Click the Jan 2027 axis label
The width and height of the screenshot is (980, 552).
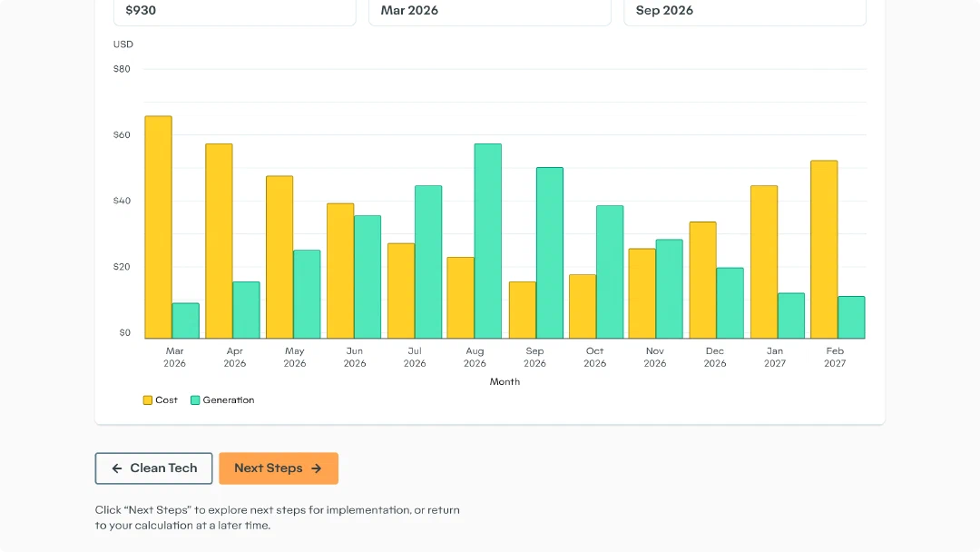tap(774, 357)
